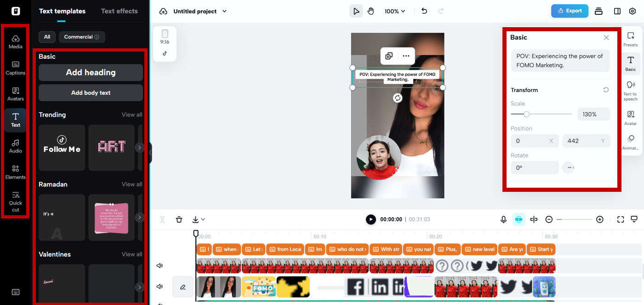Open the Elements panel
Screen dimensions: 644x305
click(x=15, y=172)
